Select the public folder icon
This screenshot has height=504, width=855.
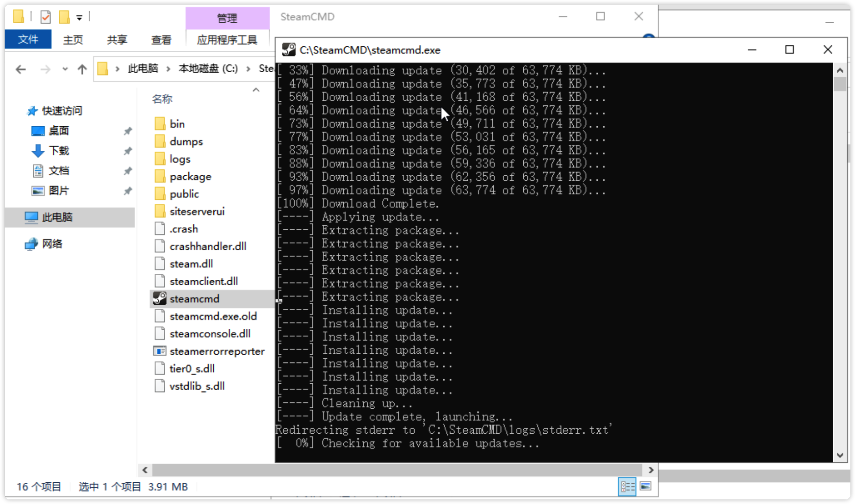point(160,194)
